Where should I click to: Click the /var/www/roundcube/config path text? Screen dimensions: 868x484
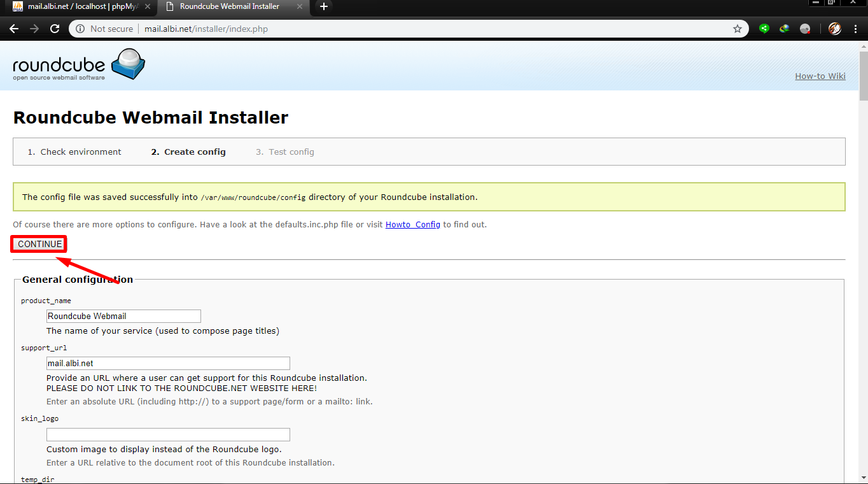(253, 197)
